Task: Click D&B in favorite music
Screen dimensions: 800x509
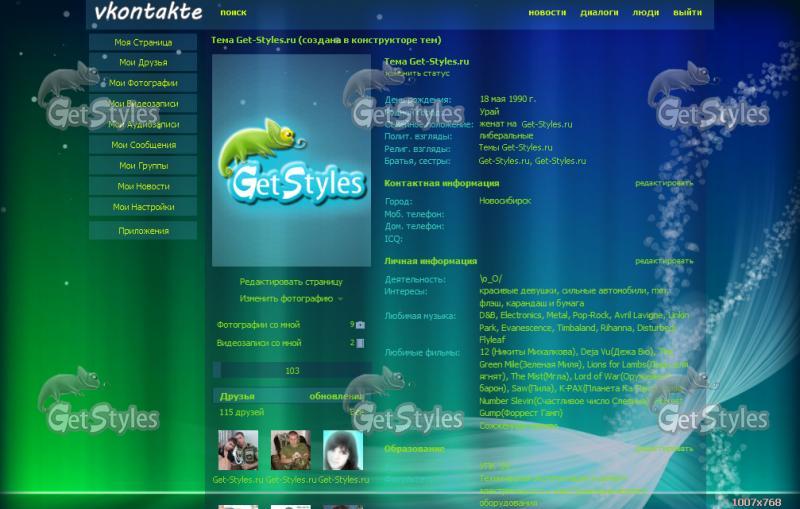Action: click(x=487, y=315)
